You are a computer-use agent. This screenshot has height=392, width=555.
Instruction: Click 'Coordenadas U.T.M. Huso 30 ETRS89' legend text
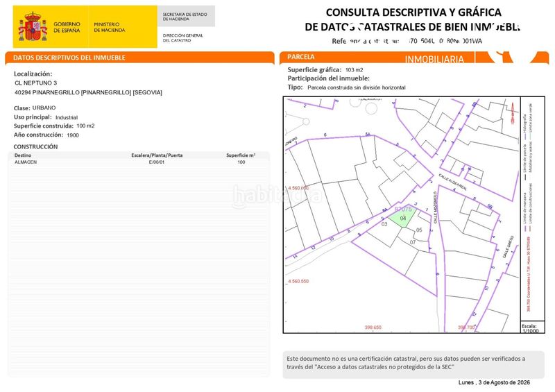point(529,274)
